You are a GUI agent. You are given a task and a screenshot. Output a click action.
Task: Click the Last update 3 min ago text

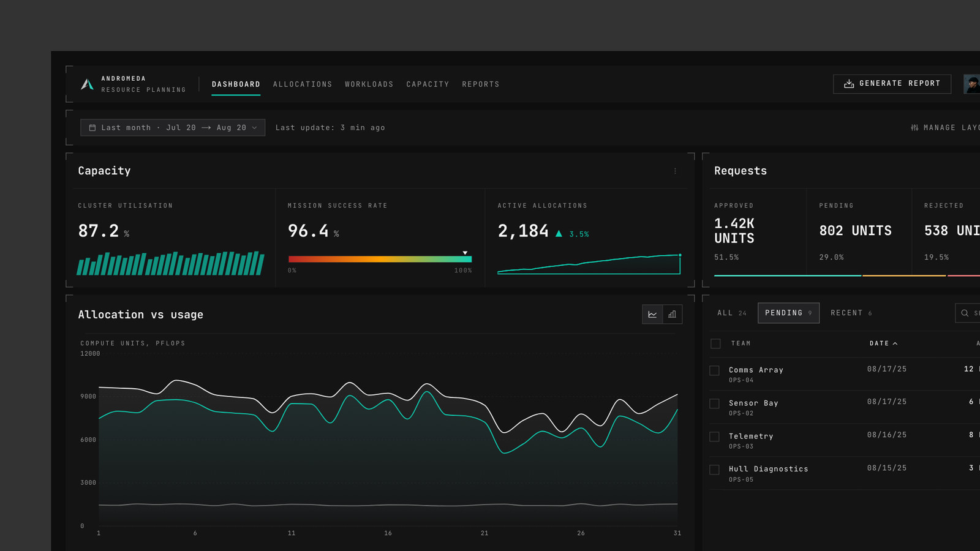330,128
